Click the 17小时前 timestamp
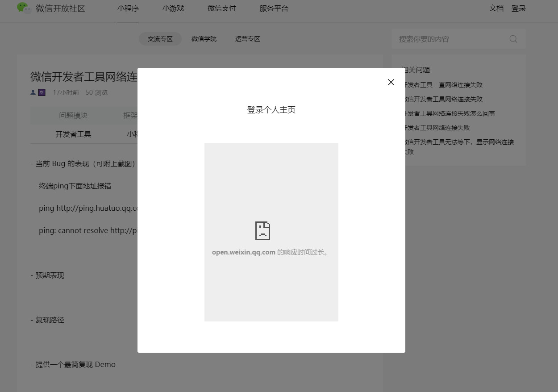 (x=66, y=92)
